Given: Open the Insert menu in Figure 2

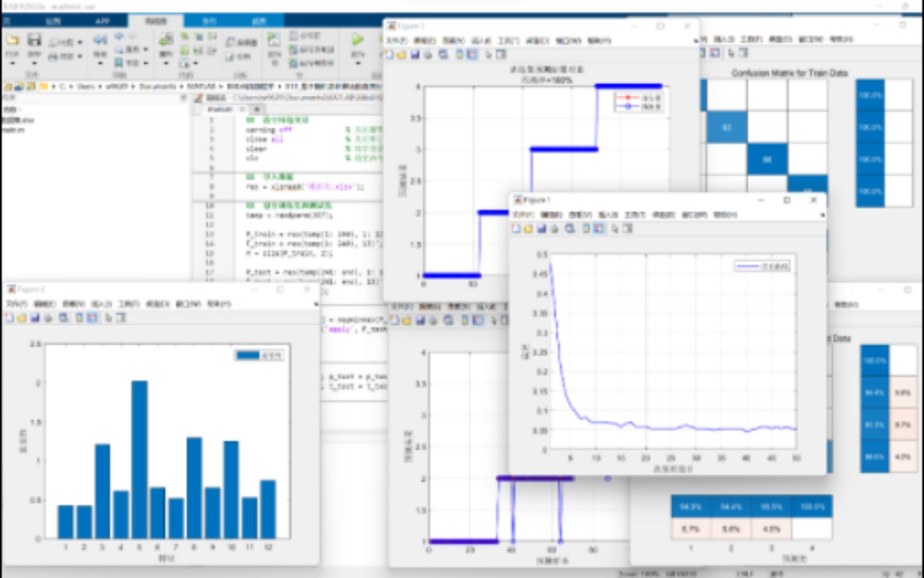Looking at the screenshot, I should [x=101, y=304].
